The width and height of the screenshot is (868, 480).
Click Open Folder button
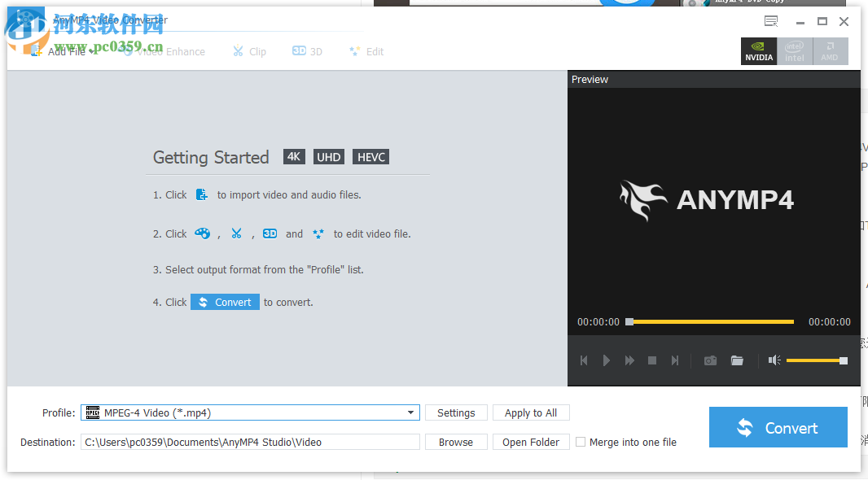(x=531, y=442)
